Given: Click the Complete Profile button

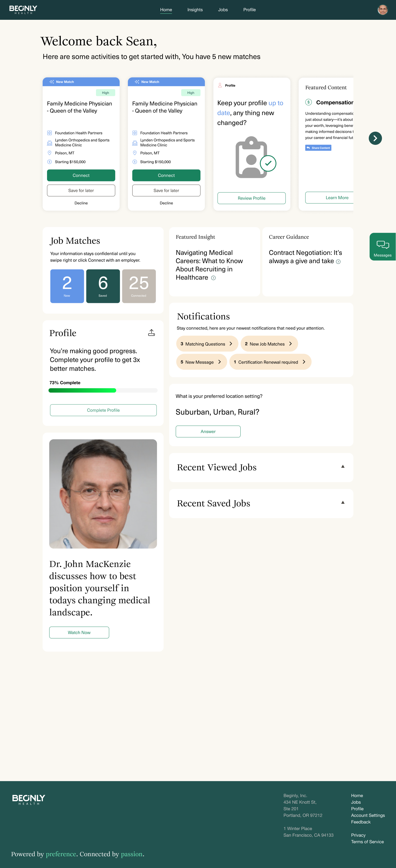Looking at the screenshot, I should [x=103, y=410].
